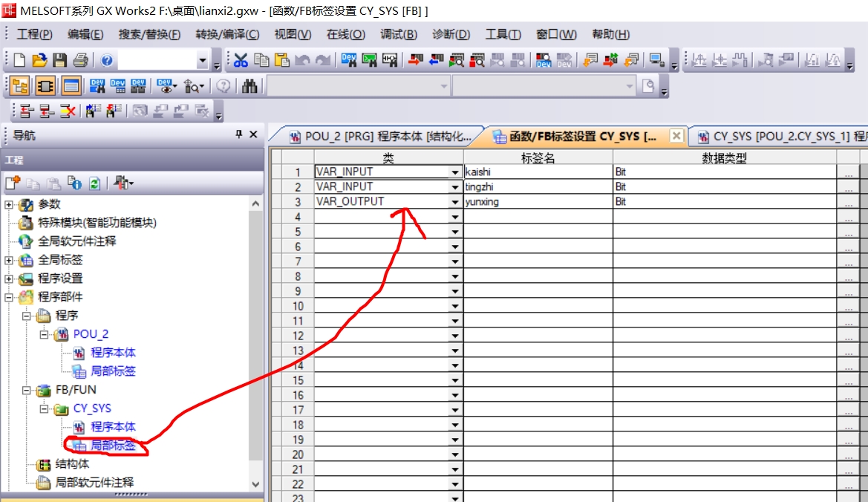Click the Save project icon

(60, 60)
